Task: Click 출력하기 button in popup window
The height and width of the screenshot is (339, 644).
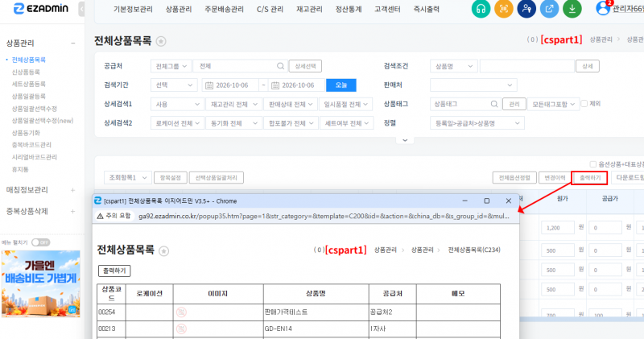Action: 114,271
